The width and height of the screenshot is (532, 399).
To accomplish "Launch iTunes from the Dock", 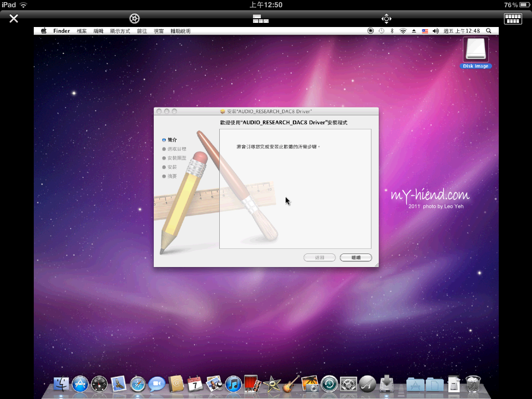I will (x=233, y=384).
